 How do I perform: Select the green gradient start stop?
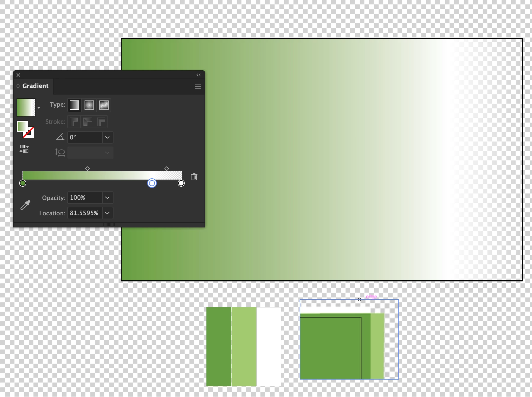pos(23,183)
